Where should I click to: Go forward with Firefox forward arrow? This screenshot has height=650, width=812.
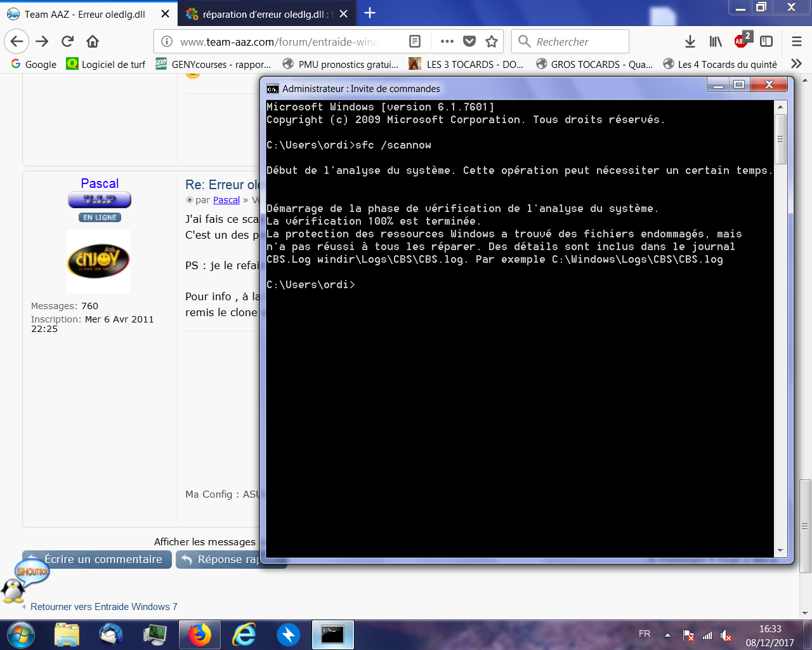click(x=42, y=41)
